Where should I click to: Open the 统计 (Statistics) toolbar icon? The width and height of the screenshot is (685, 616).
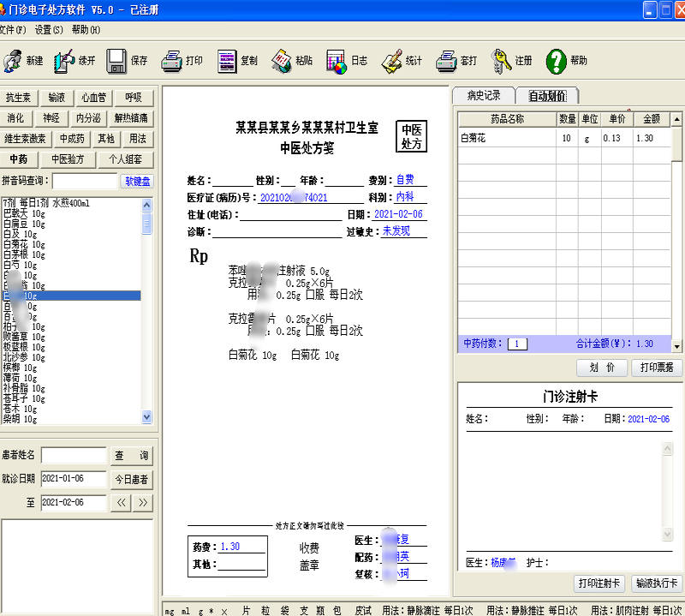pyautogui.click(x=391, y=61)
